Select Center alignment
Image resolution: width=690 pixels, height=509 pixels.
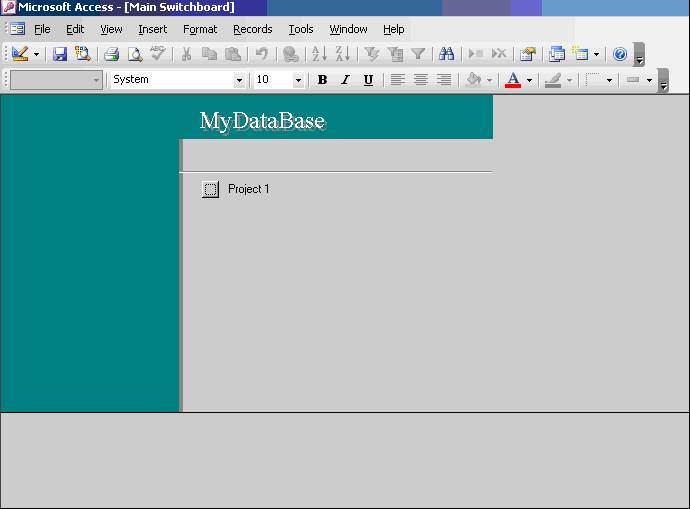pos(421,80)
